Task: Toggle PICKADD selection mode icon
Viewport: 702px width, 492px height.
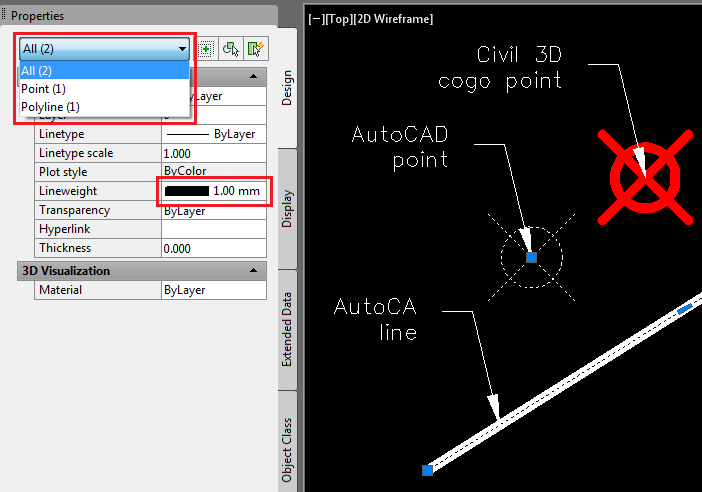Action: [x=206, y=49]
